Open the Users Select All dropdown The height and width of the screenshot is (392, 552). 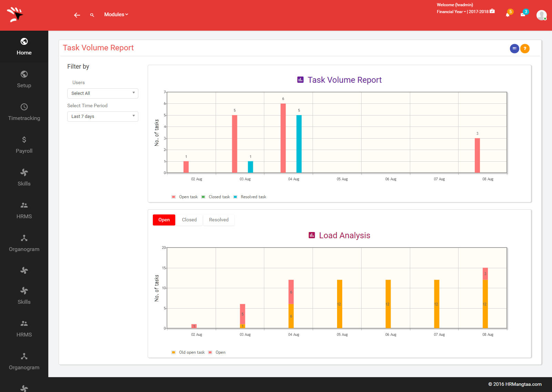pyautogui.click(x=103, y=93)
